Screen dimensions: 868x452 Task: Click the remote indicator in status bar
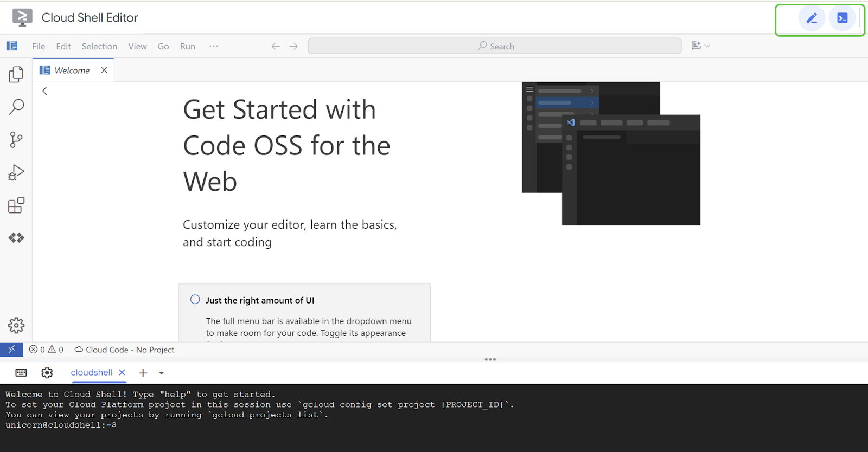[11, 350]
